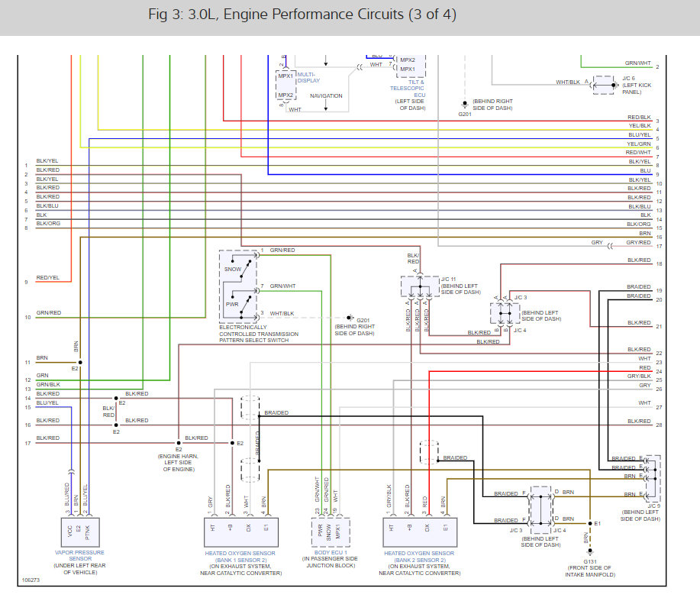Click the 'ENGINE HARN, LEFT SIDE OF ENGINE' note
Screen dimensions: 700x601
pyautogui.click(x=178, y=463)
